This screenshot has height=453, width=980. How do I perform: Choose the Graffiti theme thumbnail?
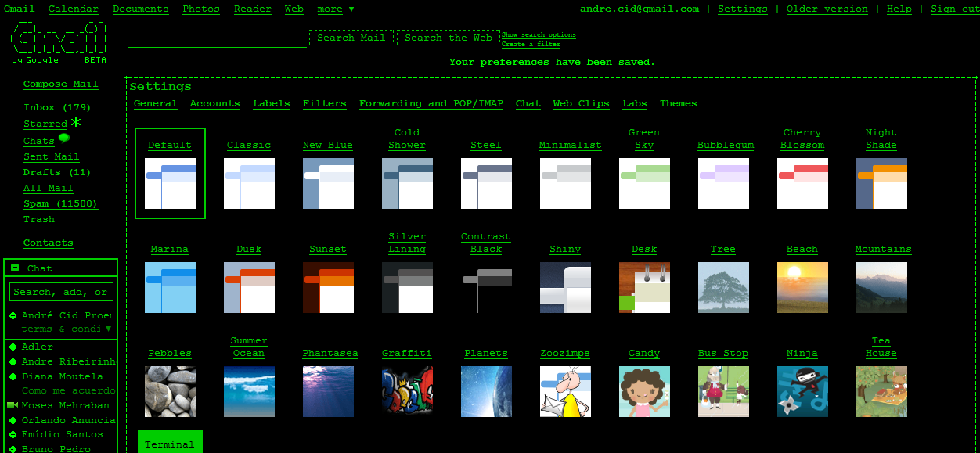407,392
